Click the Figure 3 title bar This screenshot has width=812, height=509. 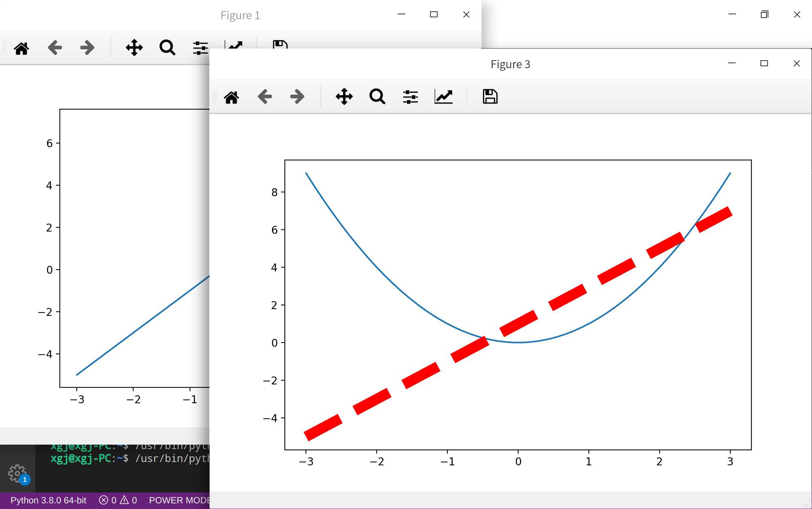pos(510,64)
